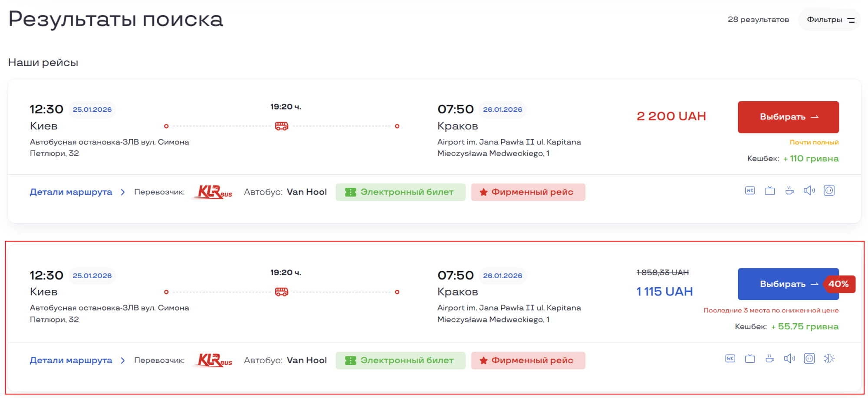Click the power socket icon on the first trip
The image size is (868, 398).
click(x=829, y=190)
